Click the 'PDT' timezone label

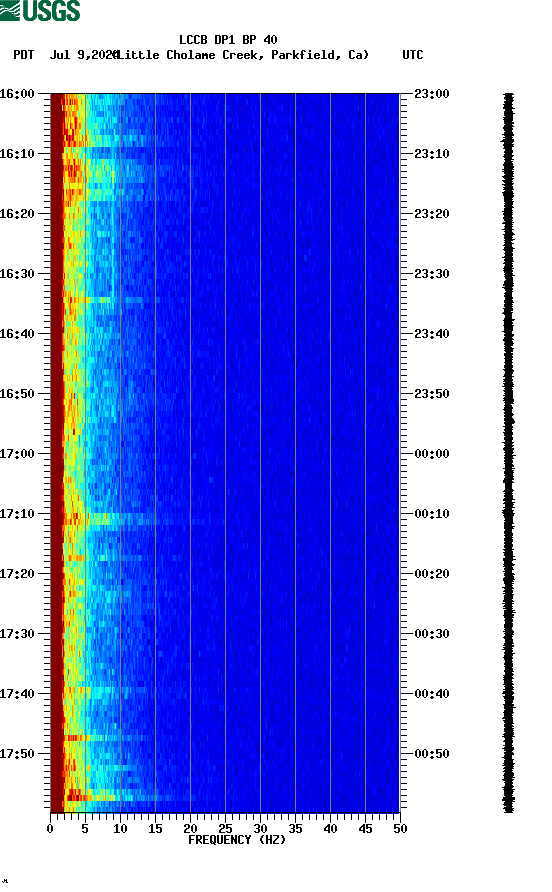point(24,55)
